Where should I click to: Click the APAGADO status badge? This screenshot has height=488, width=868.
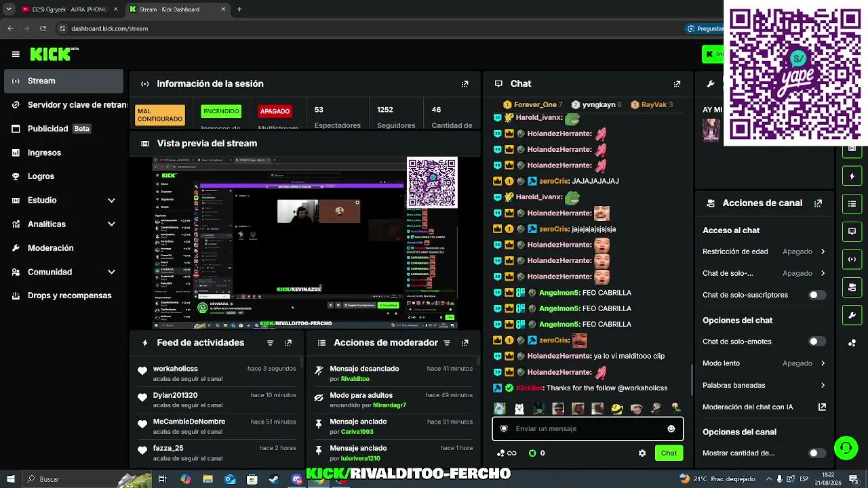[275, 111]
